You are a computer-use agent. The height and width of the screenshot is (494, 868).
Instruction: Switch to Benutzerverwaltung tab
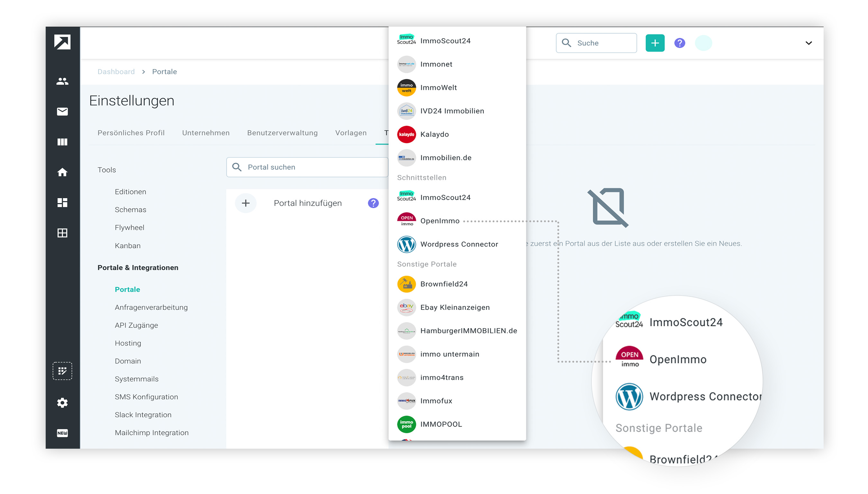[x=282, y=133]
